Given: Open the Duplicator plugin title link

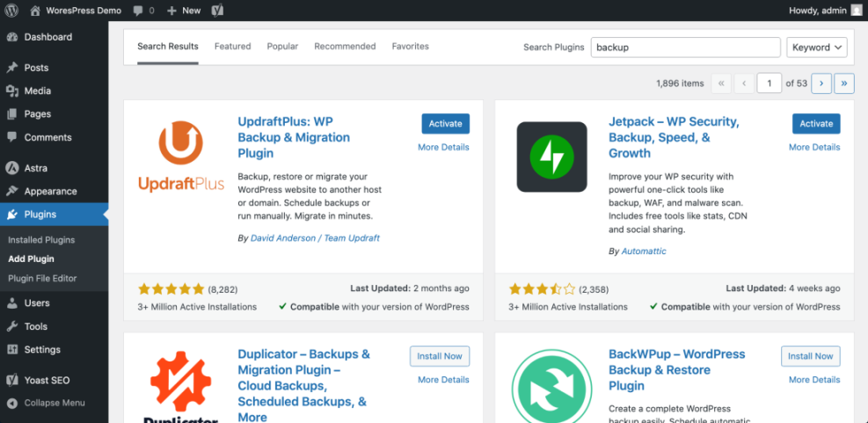Looking at the screenshot, I should click(x=304, y=385).
